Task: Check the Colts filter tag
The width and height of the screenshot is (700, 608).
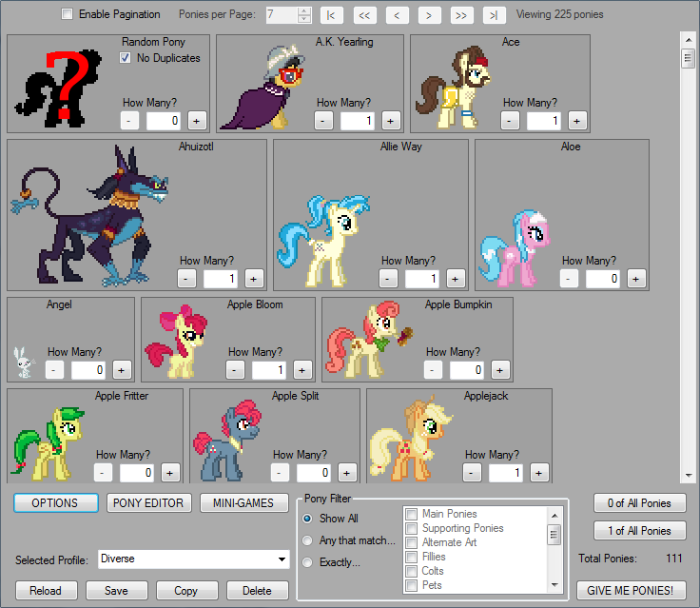Action: click(411, 572)
